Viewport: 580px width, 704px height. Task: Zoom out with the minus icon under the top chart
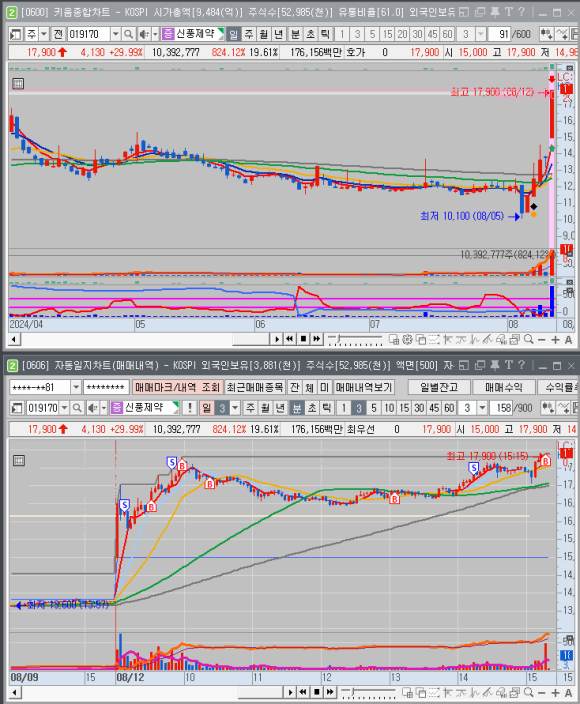[541, 339]
